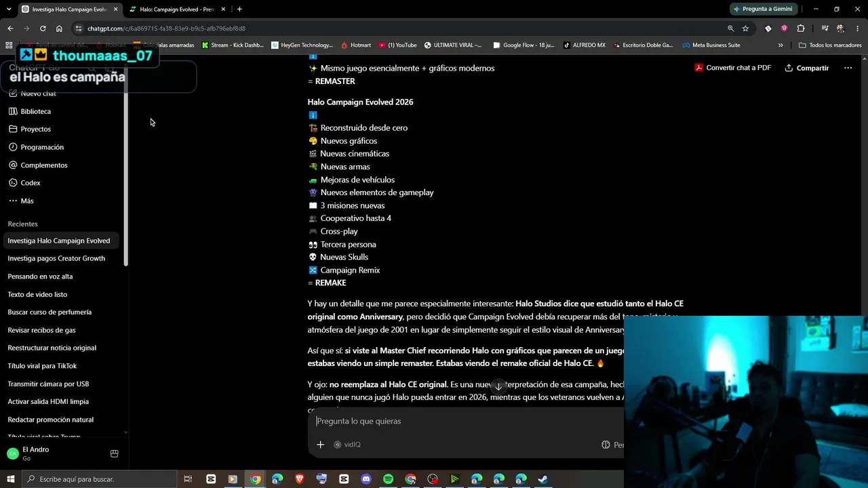This screenshot has width=868, height=488.
Task: Open the Chrome three-dot menu
Action: (857, 28)
